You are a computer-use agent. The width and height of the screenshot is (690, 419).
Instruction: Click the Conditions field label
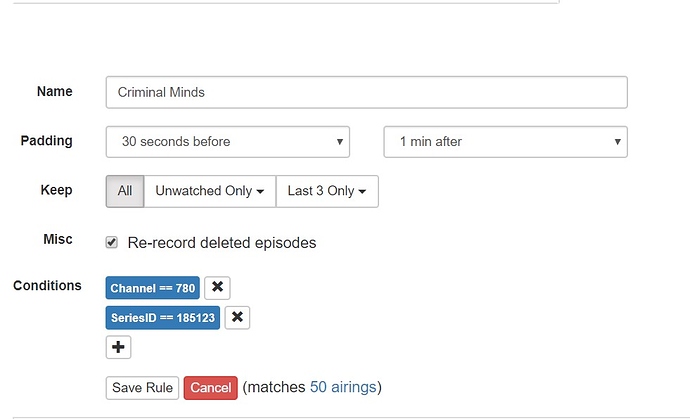(47, 286)
